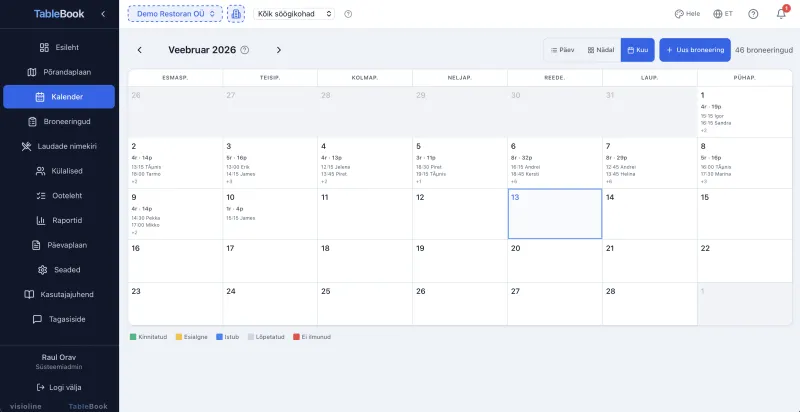Select day 28 in calendar
800x412 pixels.
point(649,304)
